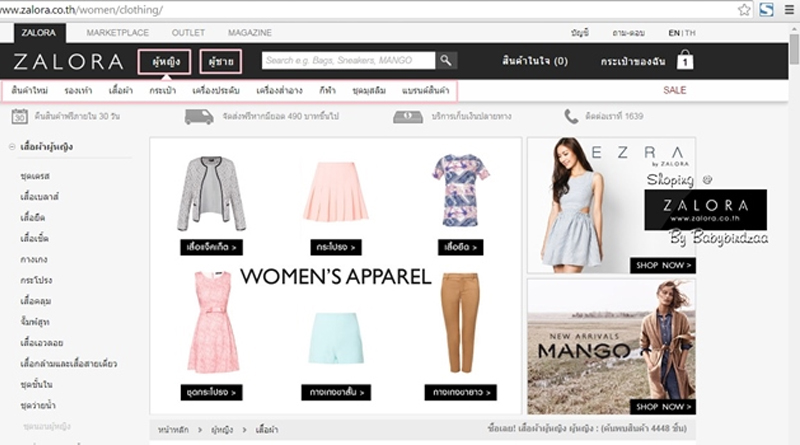Bookmark page with the star icon

tap(744, 10)
